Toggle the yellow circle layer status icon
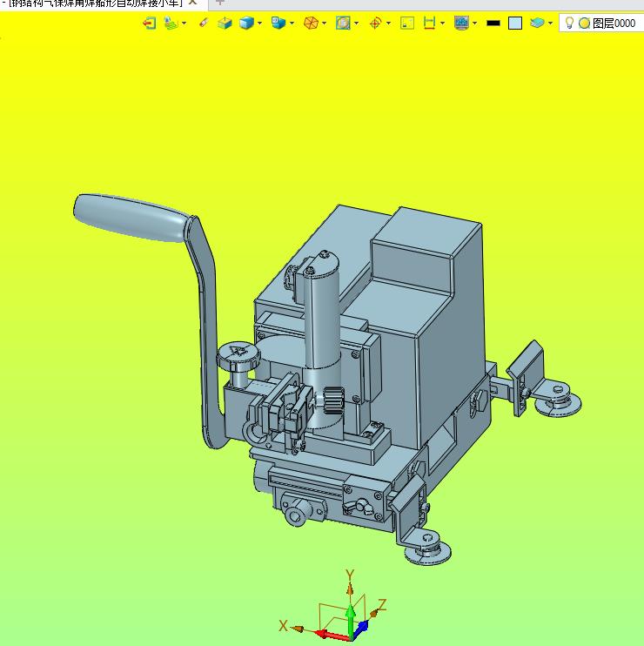The image size is (644, 646). point(584,23)
